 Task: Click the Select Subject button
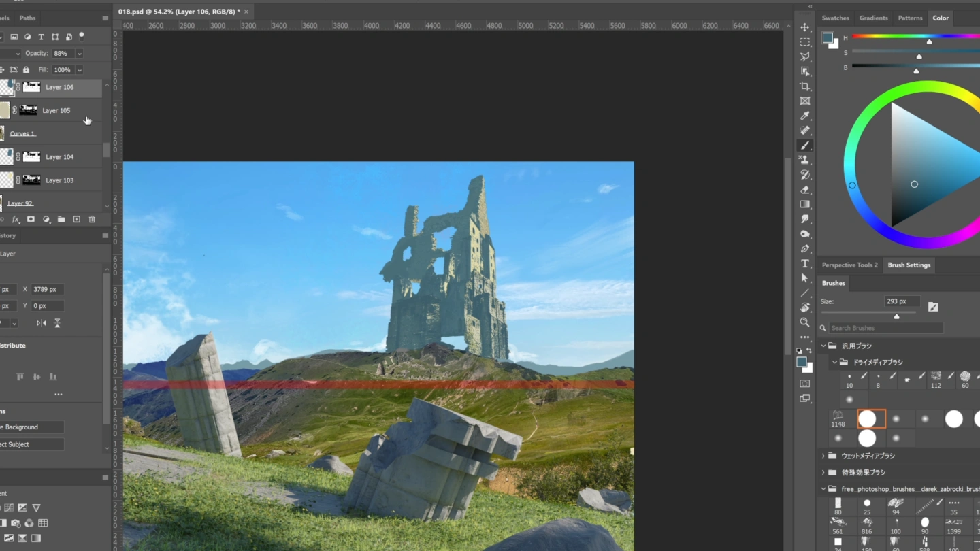click(x=31, y=444)
